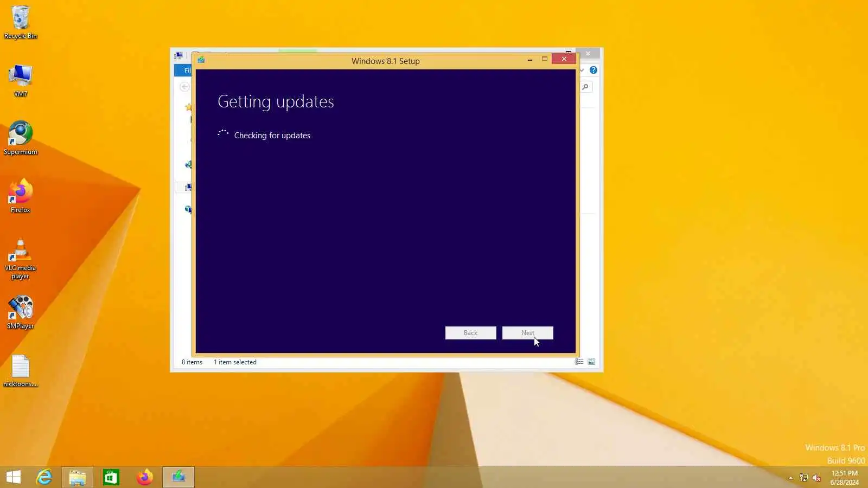Minimize the Windows 8.1 Setup window
Screen dimensions: 868x488
pos(529,60)
